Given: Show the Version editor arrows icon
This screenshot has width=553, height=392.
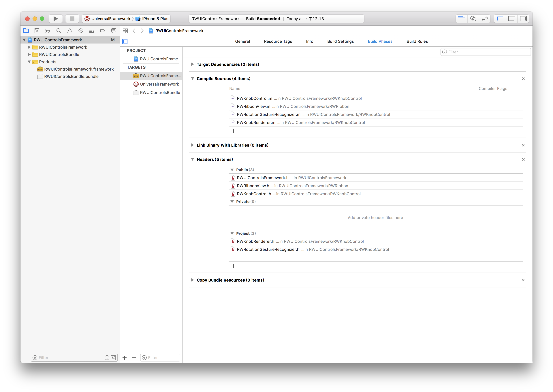Looking at the screenshot, I should coord(485,19).
